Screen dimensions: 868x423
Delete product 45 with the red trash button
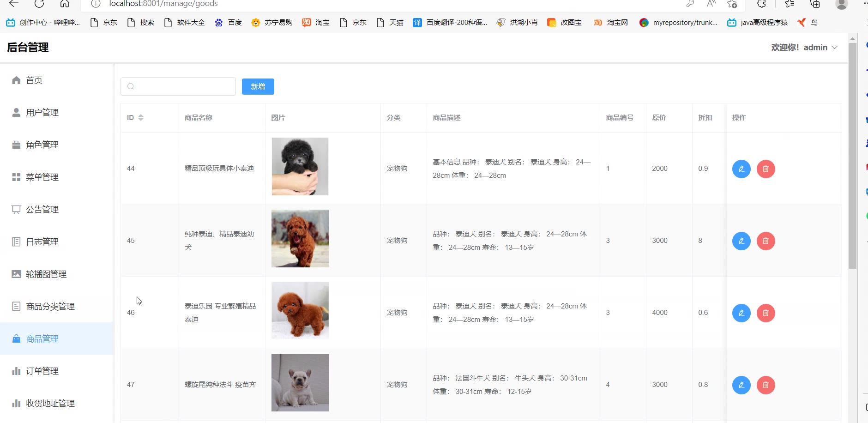pos(766,241)
